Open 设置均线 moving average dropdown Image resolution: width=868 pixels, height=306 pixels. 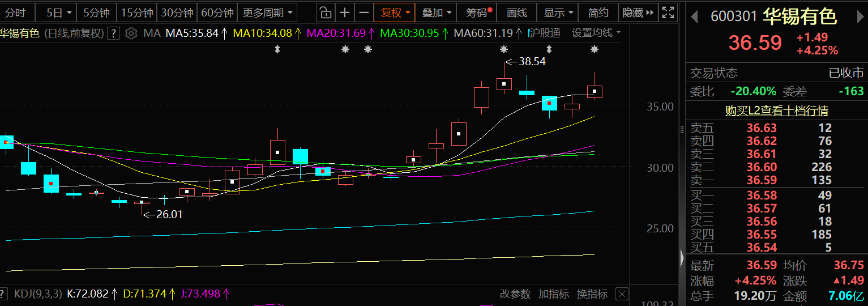click(x=596, y=33)
